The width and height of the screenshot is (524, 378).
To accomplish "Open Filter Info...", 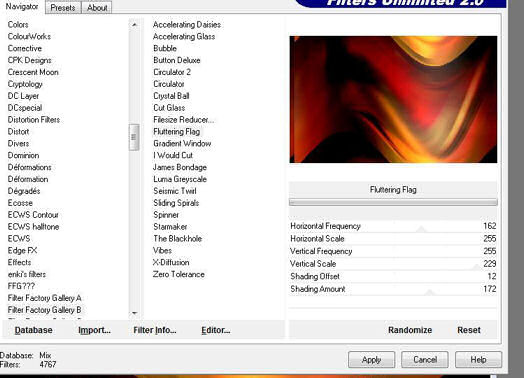I will pyautogui.click(x=155, y=330).
